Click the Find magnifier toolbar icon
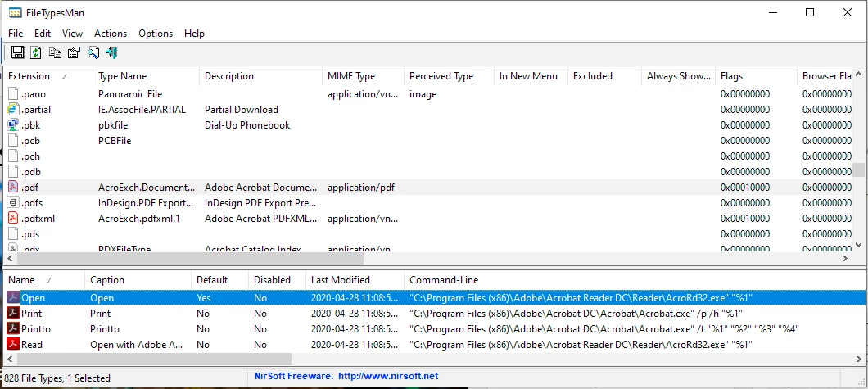This screenshot has height=389, width=868. pyautogui.click(x=93, y=52)
